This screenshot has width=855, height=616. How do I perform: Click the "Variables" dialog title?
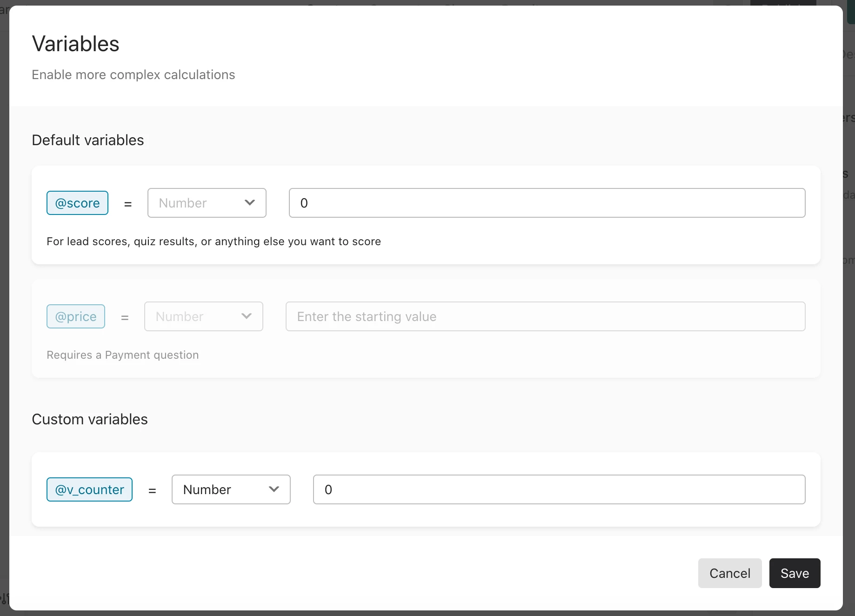tap(76, 44)
